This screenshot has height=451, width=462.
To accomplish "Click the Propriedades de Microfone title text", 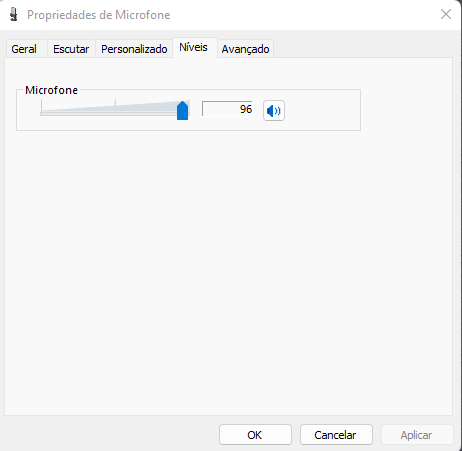I will (99, 15).
